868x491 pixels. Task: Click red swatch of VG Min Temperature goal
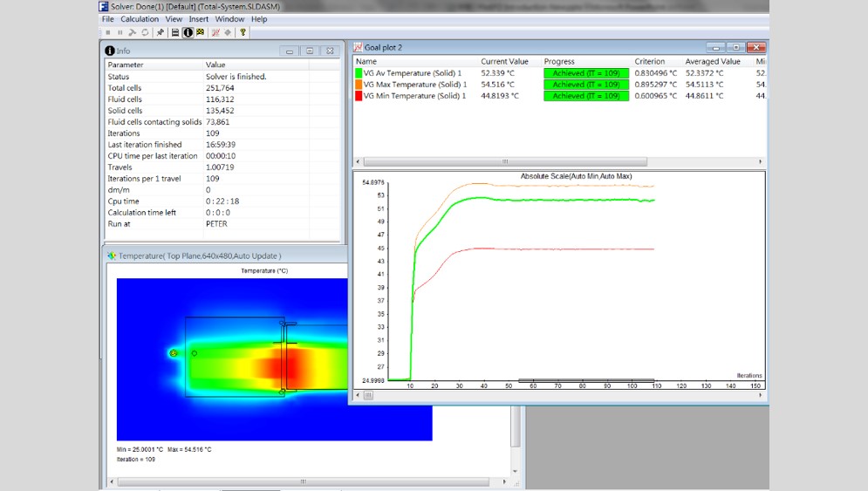[359, 96]
